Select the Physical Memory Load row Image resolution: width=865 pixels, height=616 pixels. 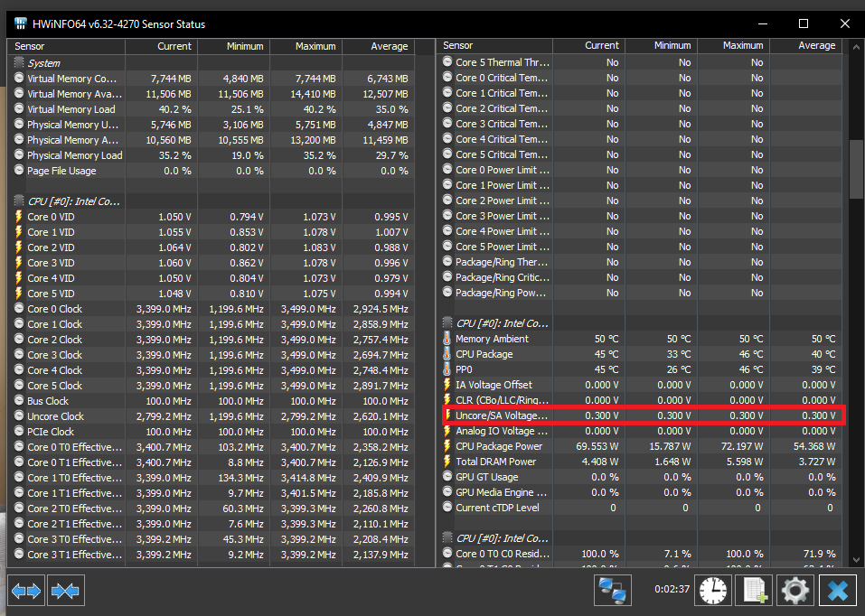point(211,155)
